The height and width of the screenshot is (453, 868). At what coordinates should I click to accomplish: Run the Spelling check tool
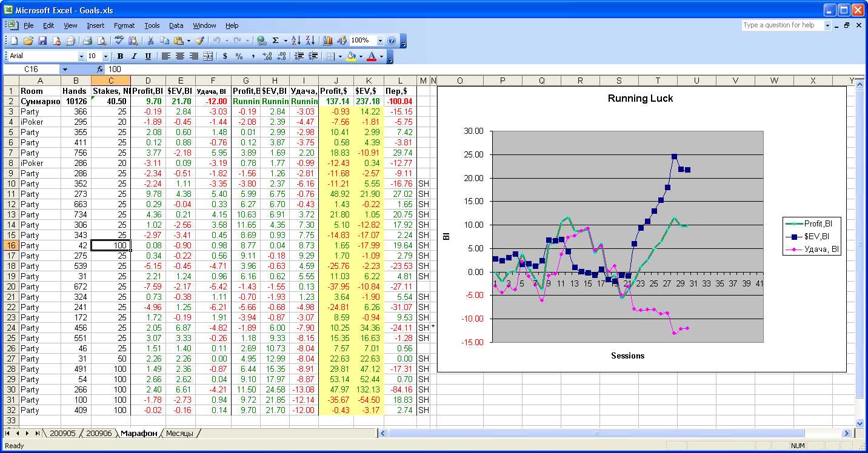coord(119,41)
